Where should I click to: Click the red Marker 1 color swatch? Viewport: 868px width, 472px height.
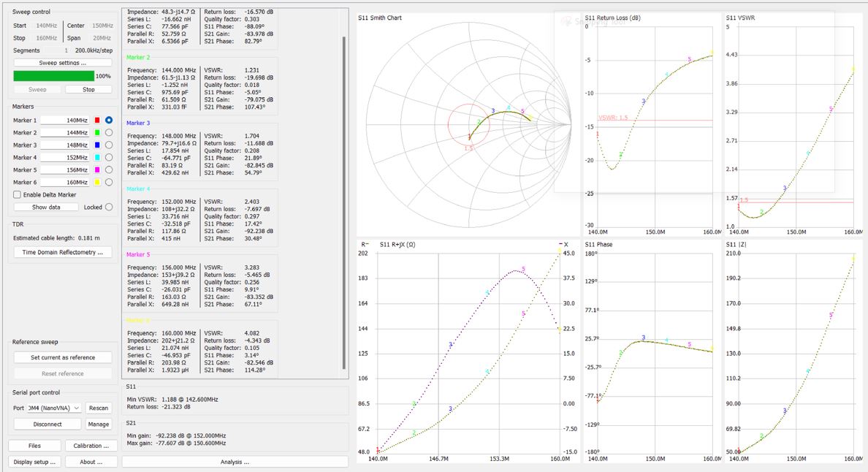(97, 120)
